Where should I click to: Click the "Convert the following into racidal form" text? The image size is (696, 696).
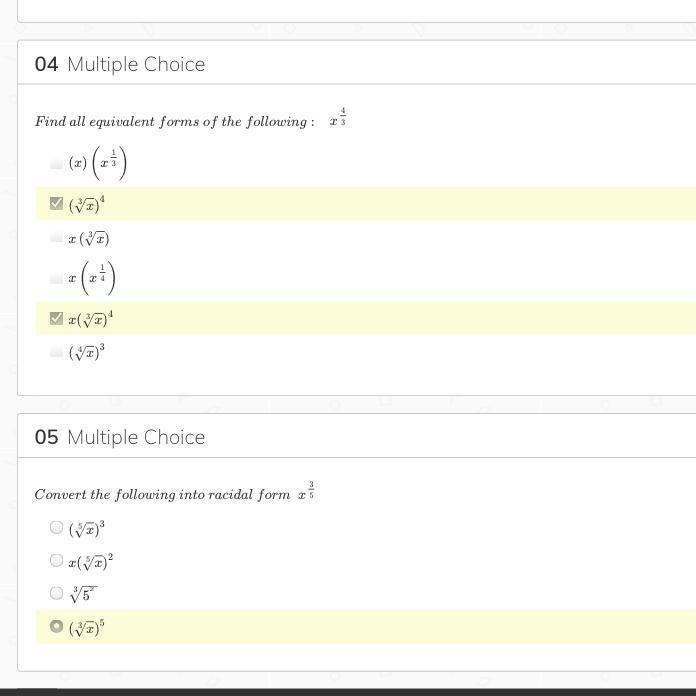coord(162,495)
